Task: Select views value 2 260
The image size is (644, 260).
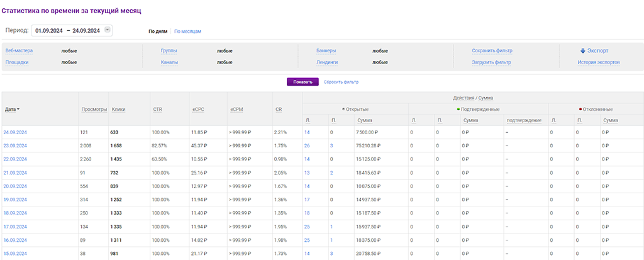Action: (x=87, y=159)
